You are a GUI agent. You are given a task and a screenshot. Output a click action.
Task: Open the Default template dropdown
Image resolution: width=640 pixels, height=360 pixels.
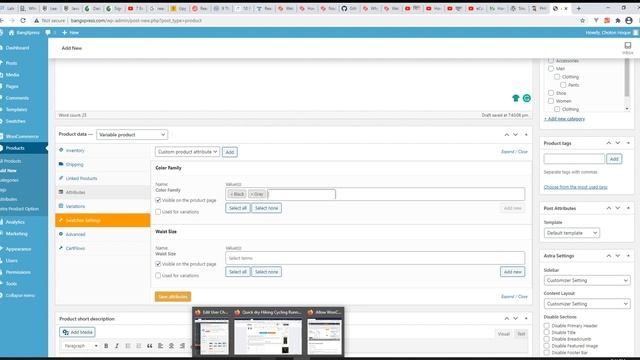[x=571, y=233]
